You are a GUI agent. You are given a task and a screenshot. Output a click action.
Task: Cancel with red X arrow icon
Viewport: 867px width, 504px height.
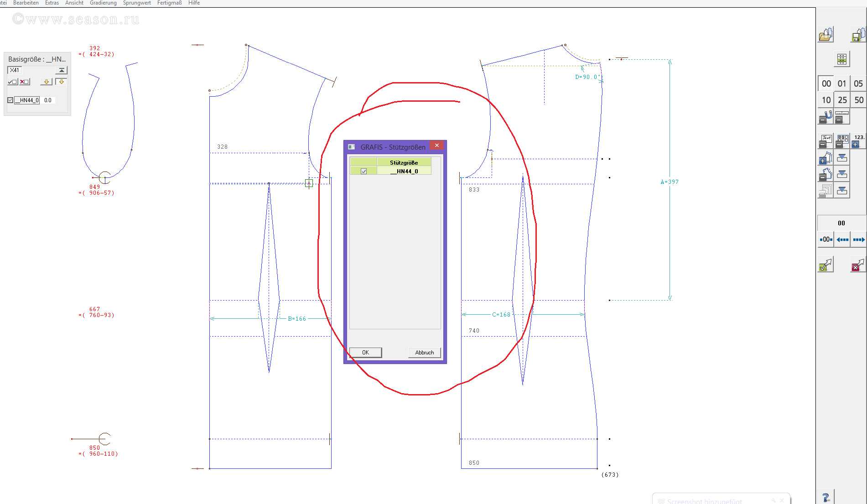[858, 265]
